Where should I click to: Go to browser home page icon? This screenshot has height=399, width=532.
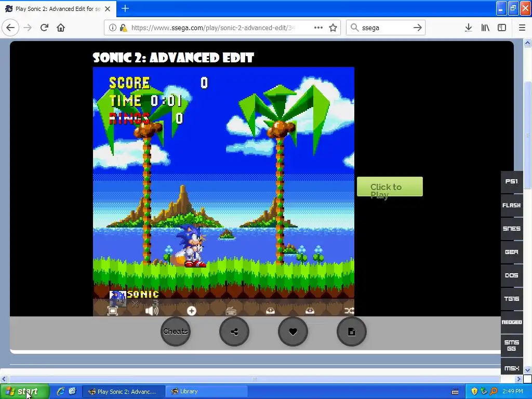tap(61, 28)
